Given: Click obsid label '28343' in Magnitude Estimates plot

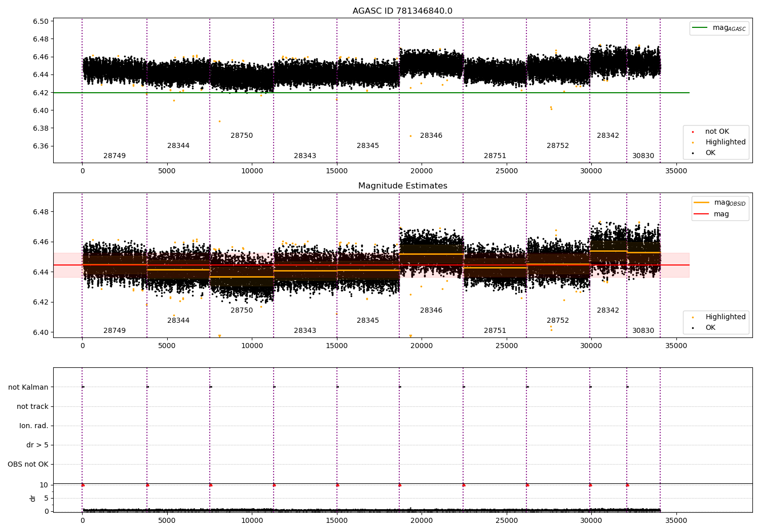Looking at the screenshot, I should pyautogui.click(x=305, y=330).
